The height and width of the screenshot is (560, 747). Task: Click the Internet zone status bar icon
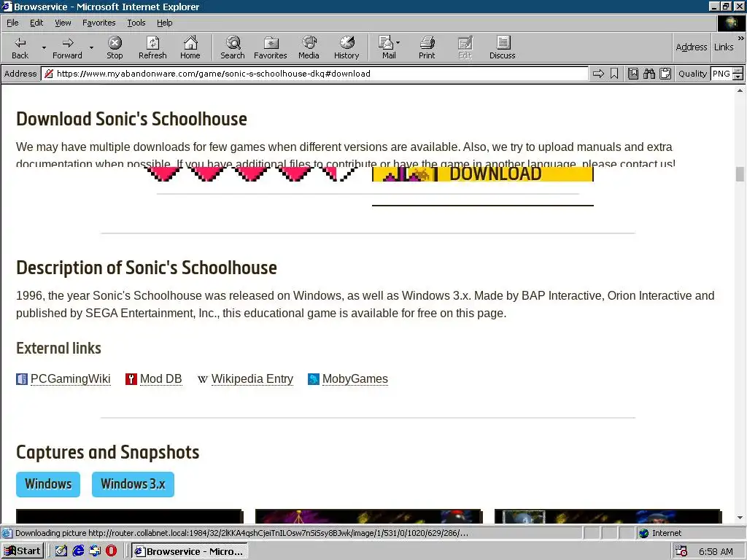(644, 533)
